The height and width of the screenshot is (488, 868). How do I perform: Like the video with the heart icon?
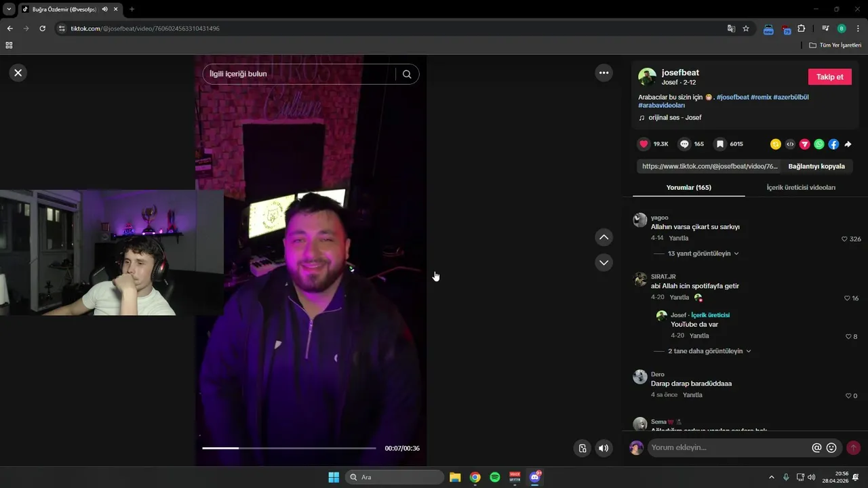click(x=644, y=144)
